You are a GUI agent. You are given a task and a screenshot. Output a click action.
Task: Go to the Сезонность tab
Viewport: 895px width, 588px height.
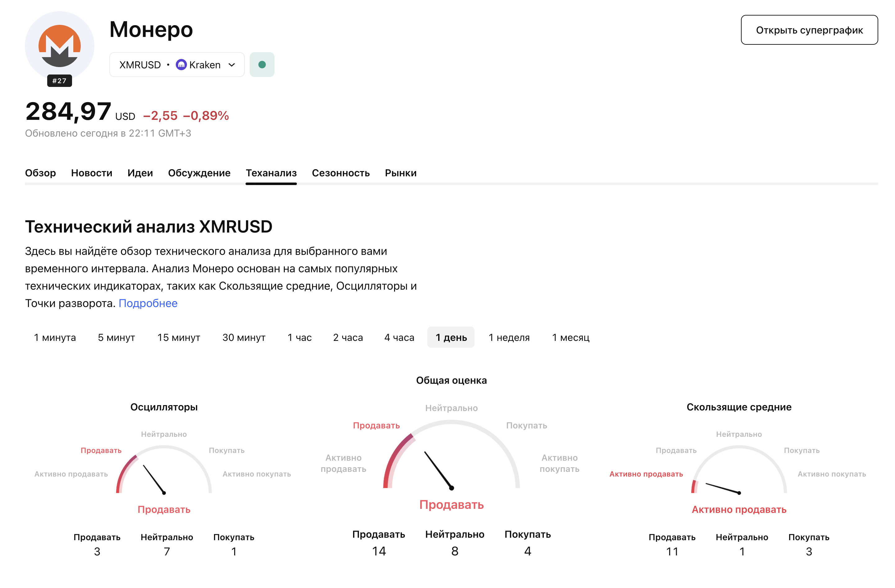pos(340,173)
